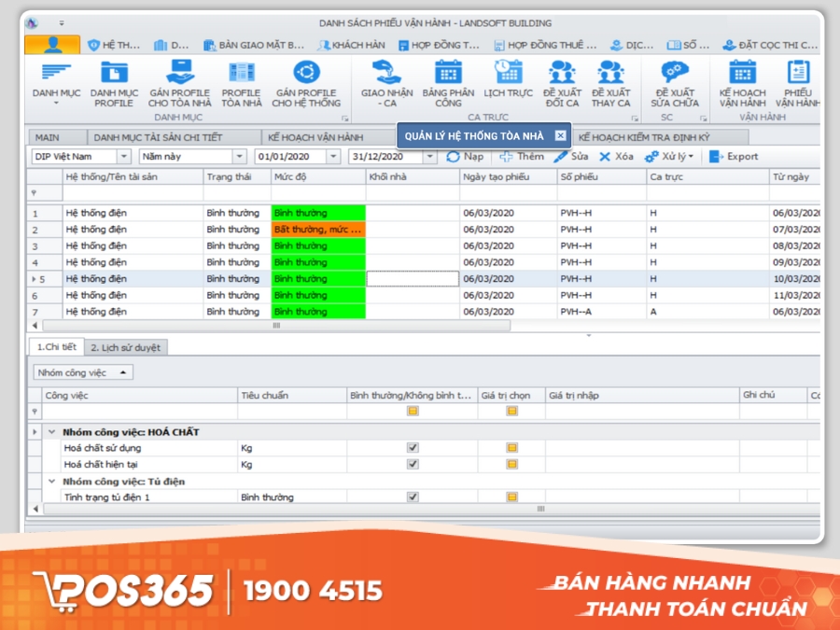The width and height of the screenshot is (840, 630).
Task: Click the PHIẾU VẬN HÀNH icon
Action: 798,84
